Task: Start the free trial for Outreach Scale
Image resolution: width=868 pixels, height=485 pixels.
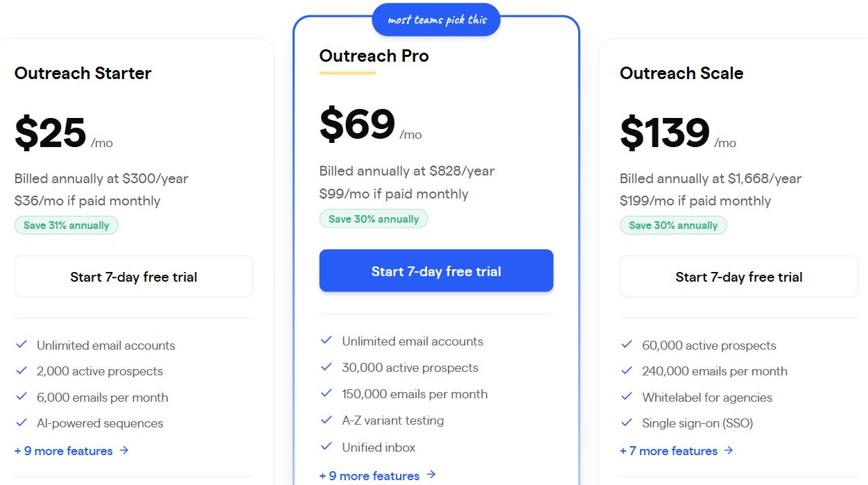Action: point(738,276)
